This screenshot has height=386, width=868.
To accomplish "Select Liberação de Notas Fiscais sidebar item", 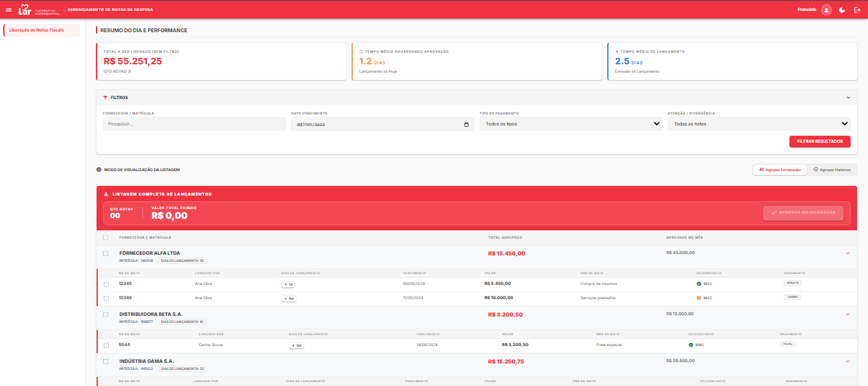I will point(42,30).
